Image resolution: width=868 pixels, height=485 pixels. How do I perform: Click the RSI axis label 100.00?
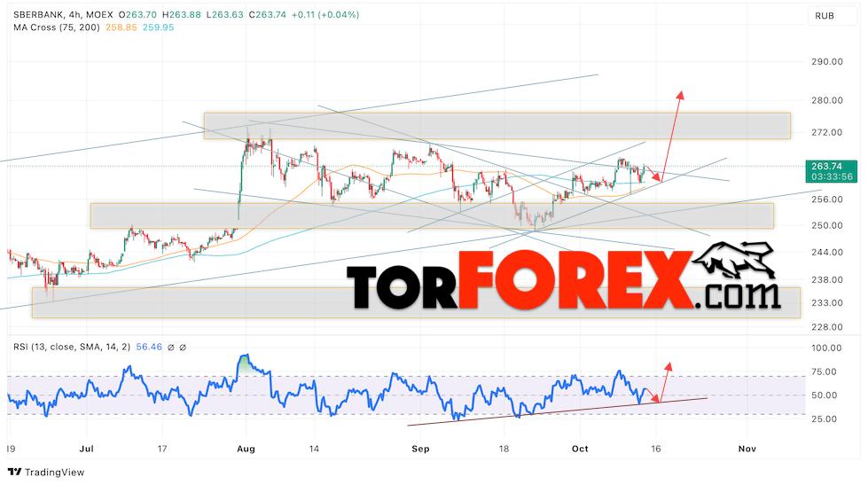click(x=825, y=348)
